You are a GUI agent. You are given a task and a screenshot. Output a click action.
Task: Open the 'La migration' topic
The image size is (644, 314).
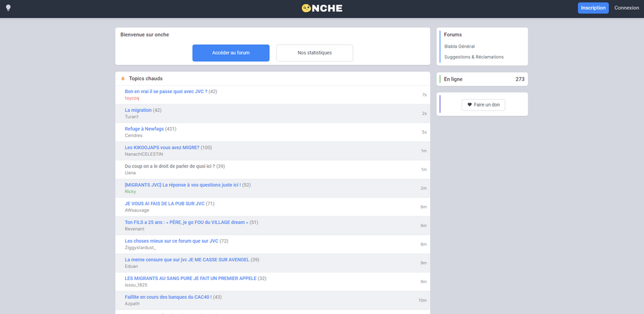[138, 110]
